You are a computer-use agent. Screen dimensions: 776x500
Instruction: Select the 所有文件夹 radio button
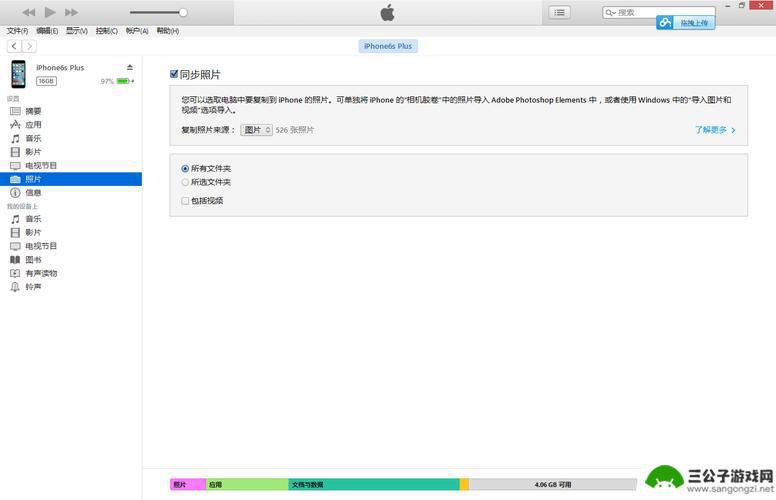click(x=185, y=169)
